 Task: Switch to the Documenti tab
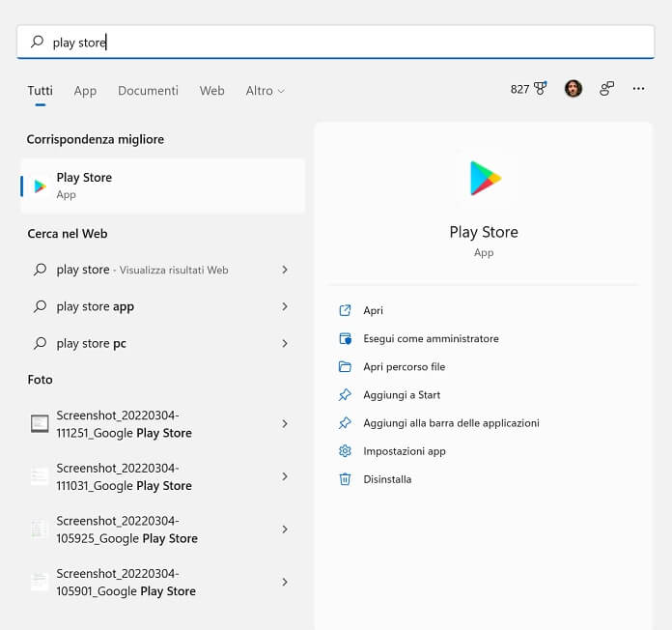[x=148, y=91]
